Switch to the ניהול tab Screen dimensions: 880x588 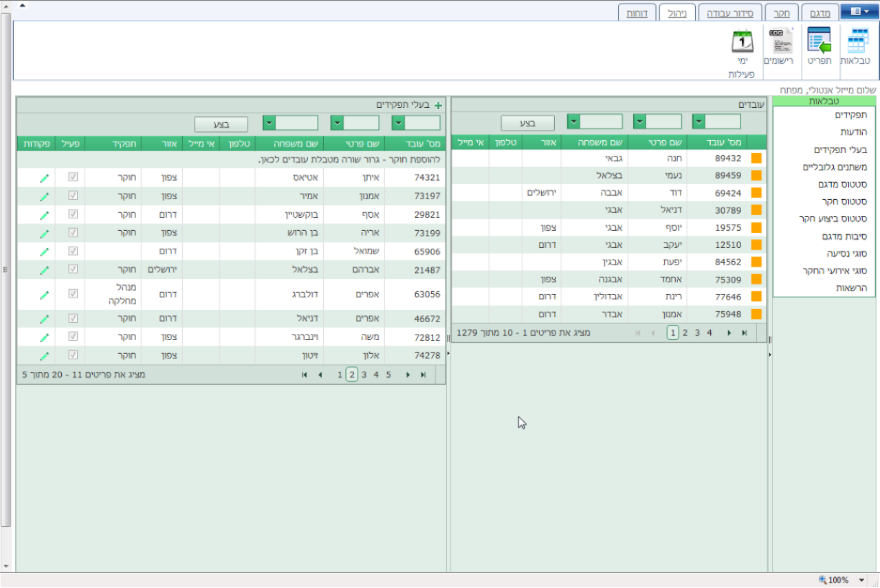[x=677, y=12]
